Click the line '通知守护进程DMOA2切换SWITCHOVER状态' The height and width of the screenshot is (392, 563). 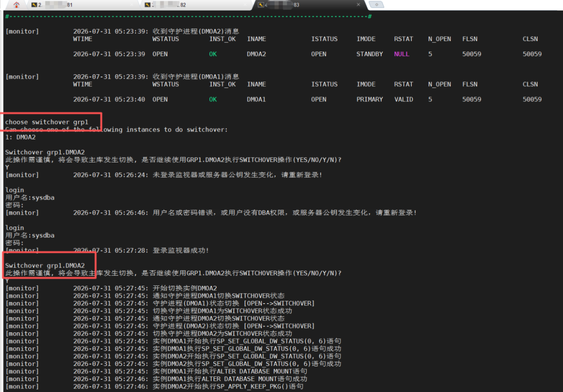pos(218,319)
